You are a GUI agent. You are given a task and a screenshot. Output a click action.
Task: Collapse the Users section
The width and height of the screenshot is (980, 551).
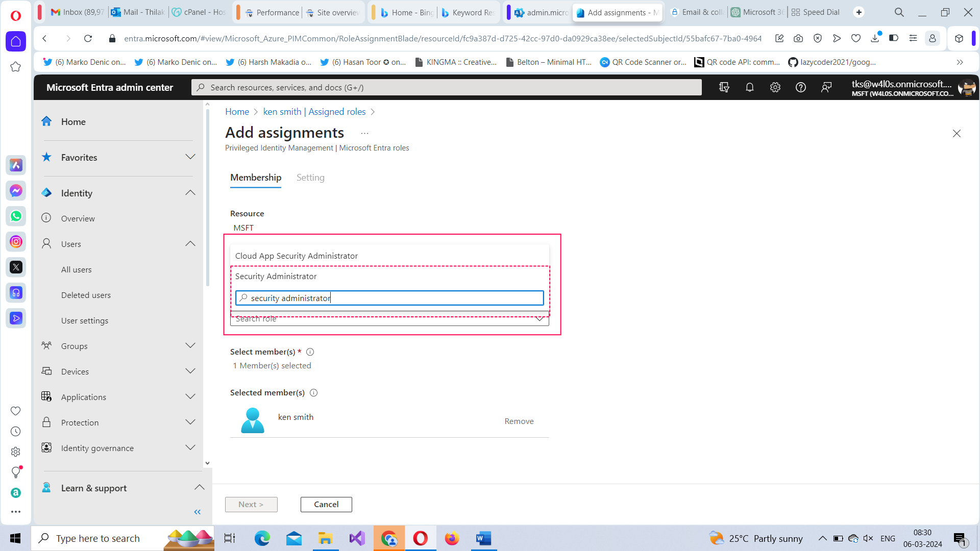(190, 243)
